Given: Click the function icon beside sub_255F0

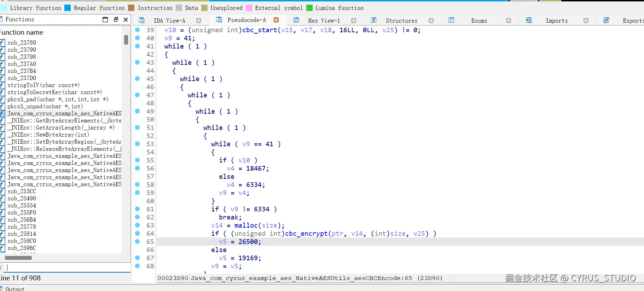Looking at the screenshot, I should pos(2,212).
